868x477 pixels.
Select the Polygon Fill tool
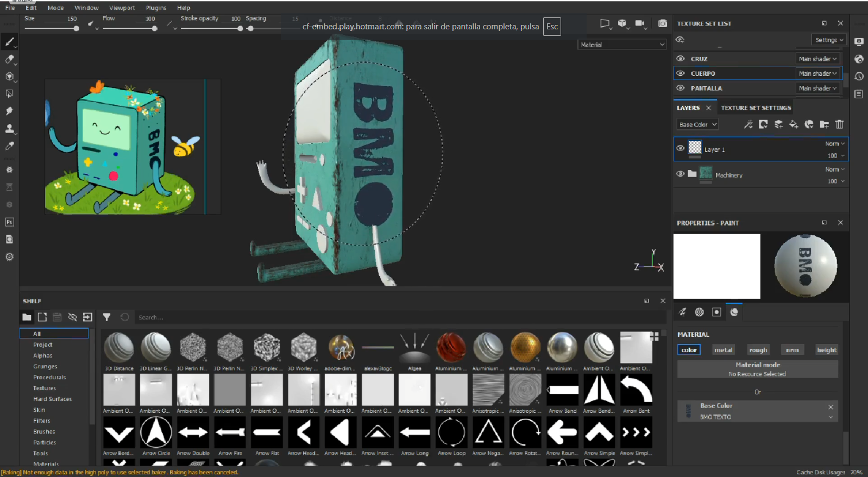click(x=10, y=94)
